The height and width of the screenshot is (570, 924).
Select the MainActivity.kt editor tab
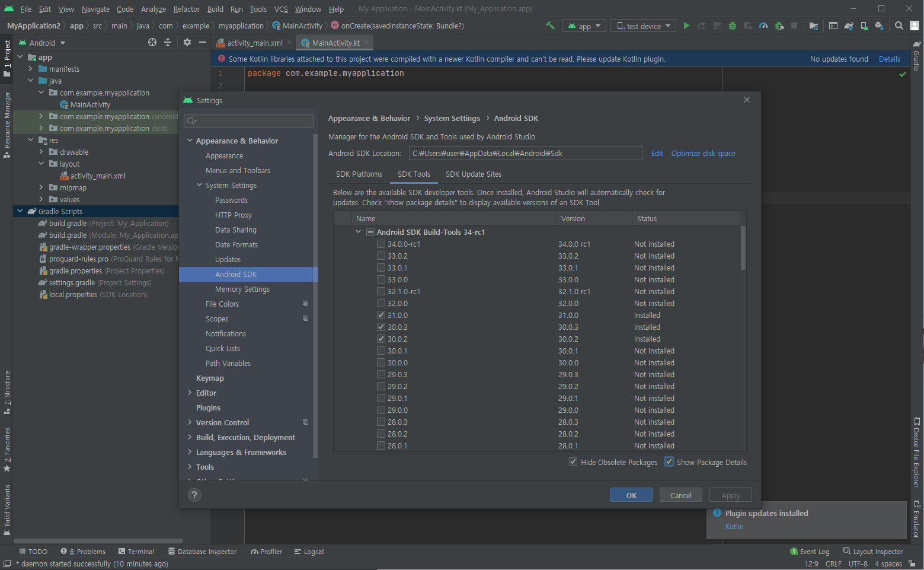335,43
